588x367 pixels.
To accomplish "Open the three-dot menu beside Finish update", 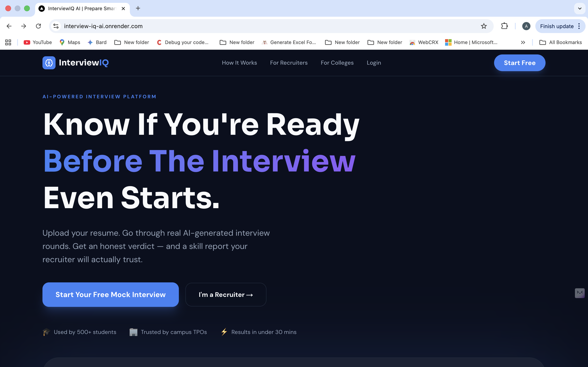I will coord(579,26).
